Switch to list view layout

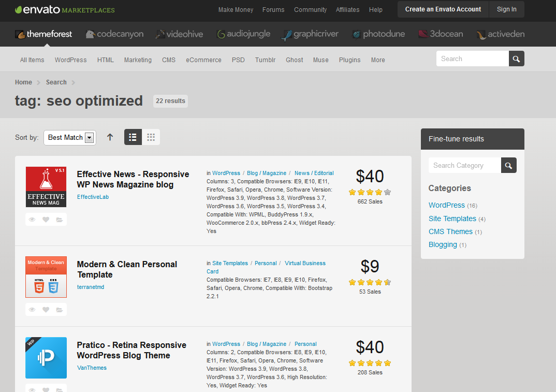coord(133,137)
